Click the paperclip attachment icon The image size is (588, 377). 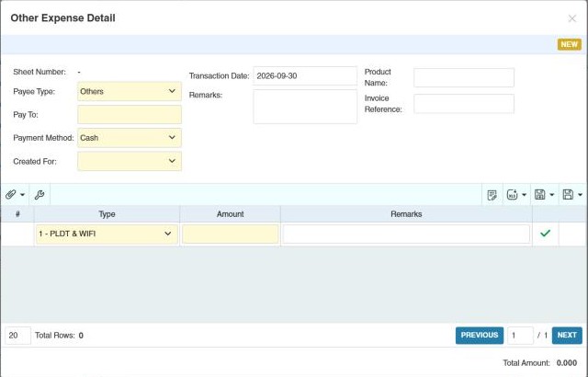click(10, 194)
